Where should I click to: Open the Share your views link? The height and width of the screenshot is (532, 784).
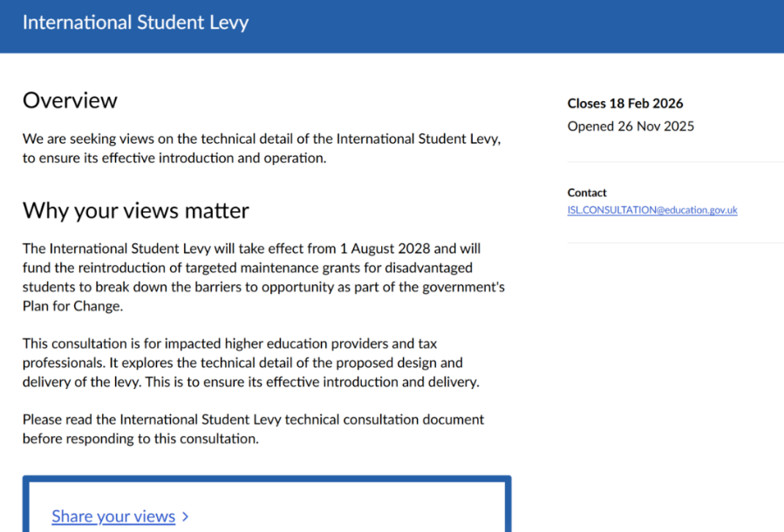point(113,516)
